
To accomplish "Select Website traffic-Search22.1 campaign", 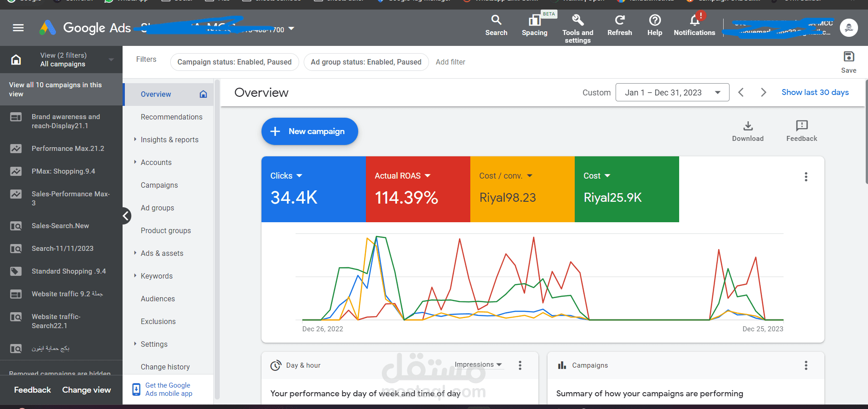I will 56,321.
